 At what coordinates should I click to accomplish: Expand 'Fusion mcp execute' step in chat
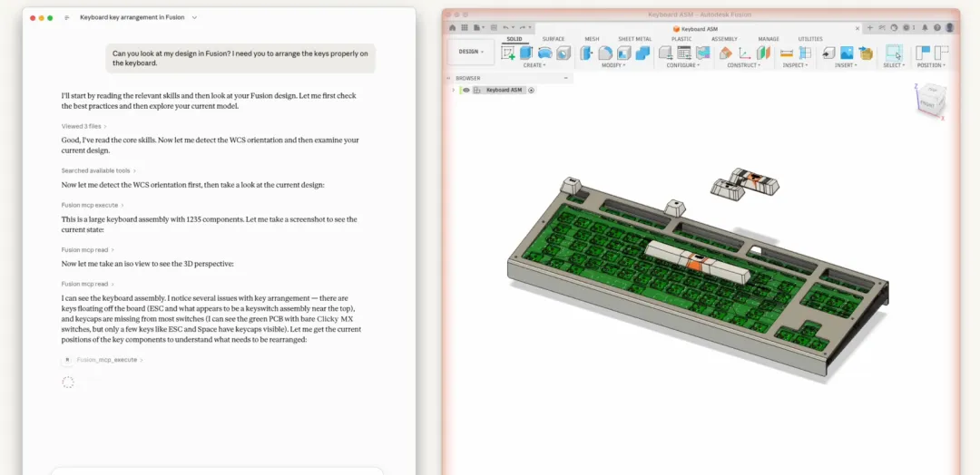coord(93,205)
